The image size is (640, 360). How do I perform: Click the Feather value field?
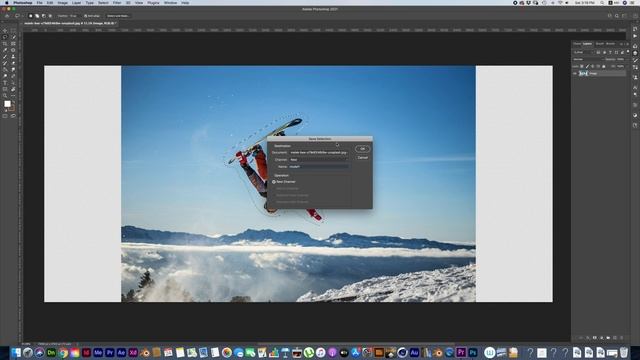click(73, 16)
